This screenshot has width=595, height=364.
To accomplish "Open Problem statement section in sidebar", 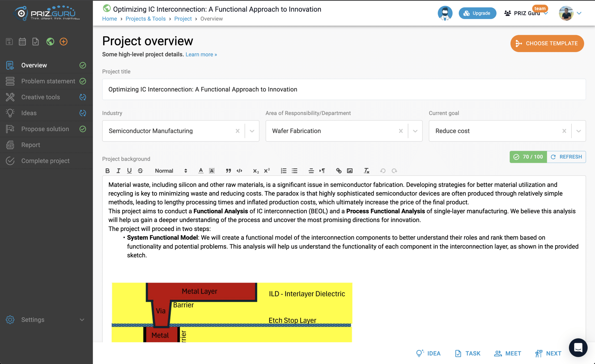I will [x=48, y=81].
